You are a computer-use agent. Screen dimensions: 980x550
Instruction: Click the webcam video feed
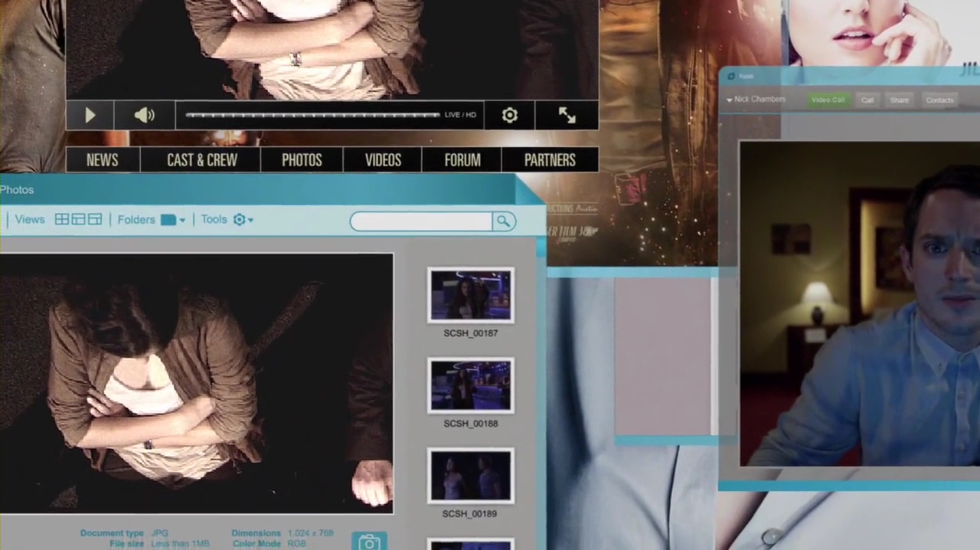pos(860,303)
